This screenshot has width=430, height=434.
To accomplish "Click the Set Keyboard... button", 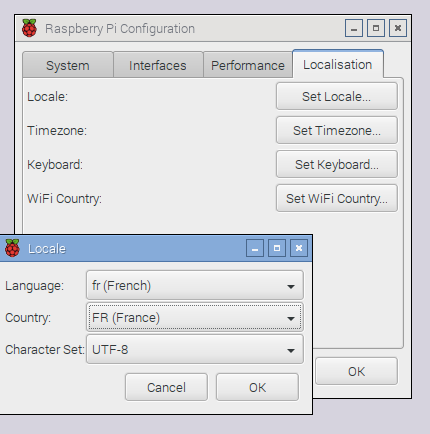I will click(x=337, y=164).
